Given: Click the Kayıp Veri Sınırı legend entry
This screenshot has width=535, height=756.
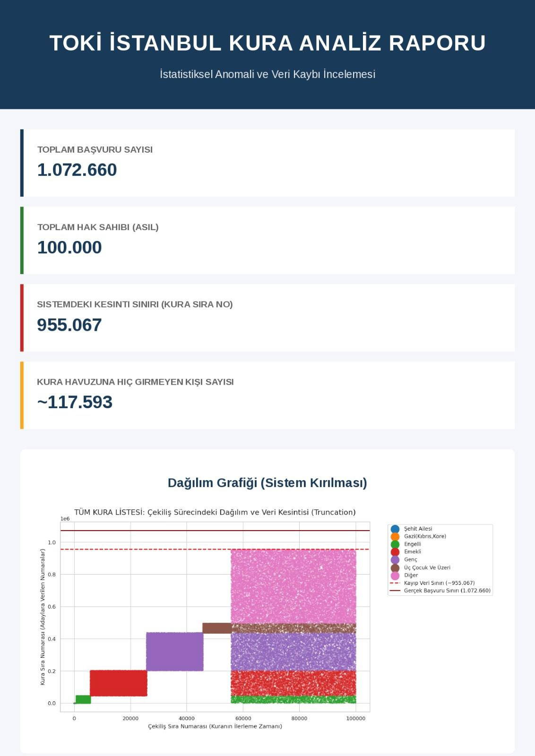Looking at the screenshot, I should click(x=439, y=583).
